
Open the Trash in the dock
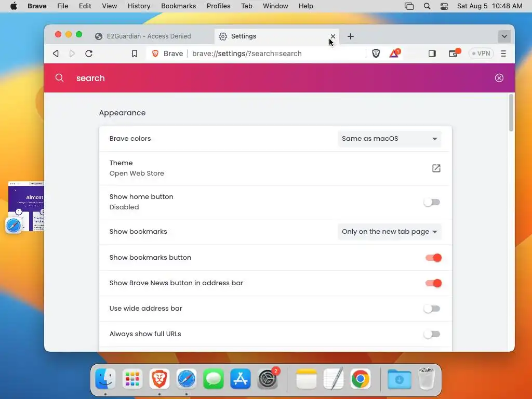click(427, 379)
